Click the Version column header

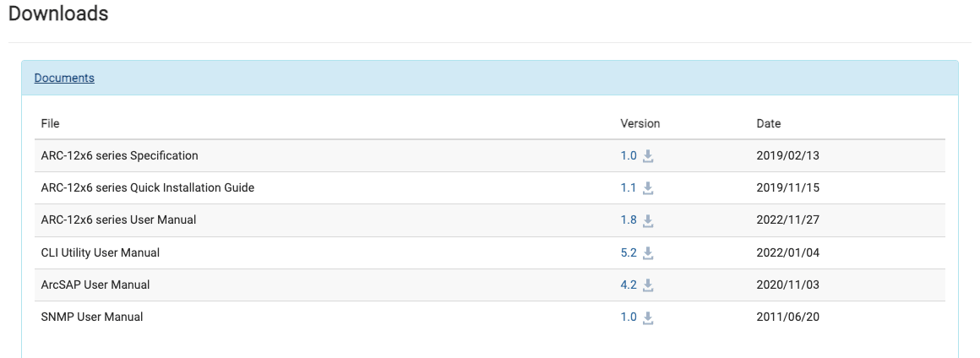pyautogui.click(x=640, y=123)
